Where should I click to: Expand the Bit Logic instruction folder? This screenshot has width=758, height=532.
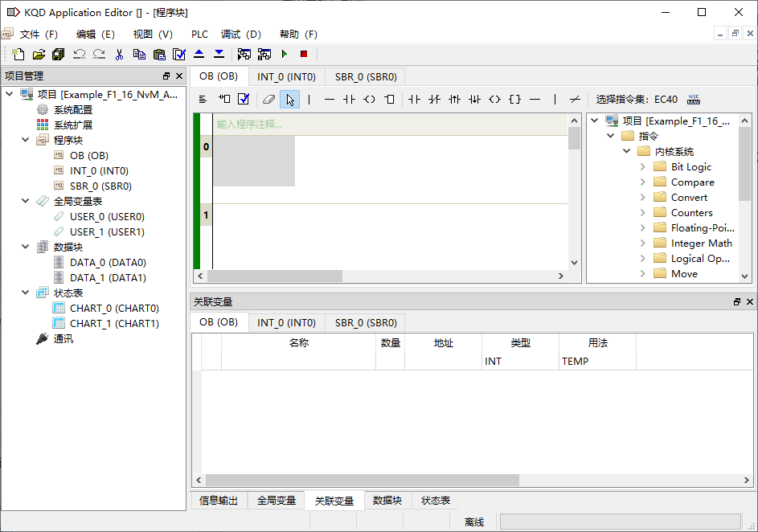coord(642,166)
